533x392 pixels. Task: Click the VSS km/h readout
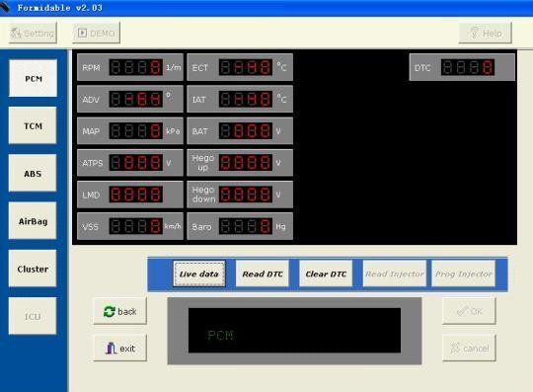pyautogui.click(x=135, y=226)
